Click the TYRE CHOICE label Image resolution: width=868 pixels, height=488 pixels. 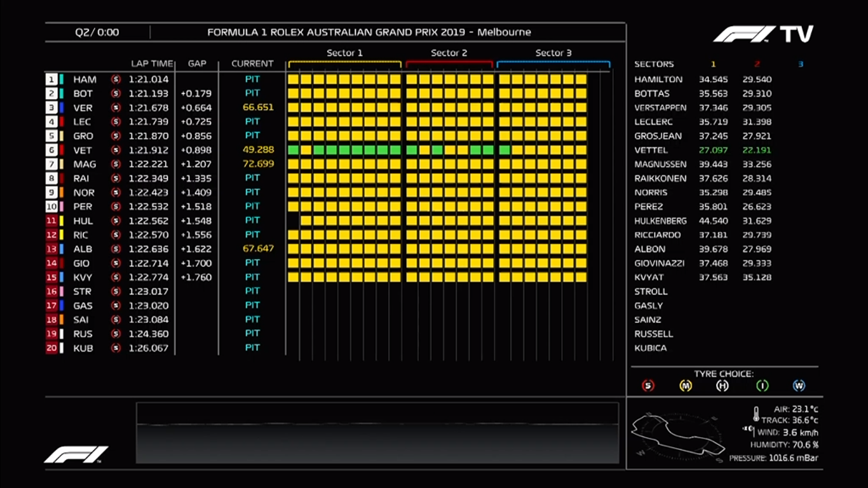724,374
